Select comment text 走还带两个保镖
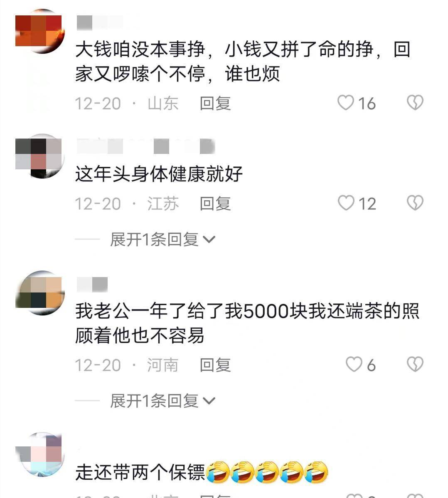This screenshot has height=498, width=448. [140, 472]
